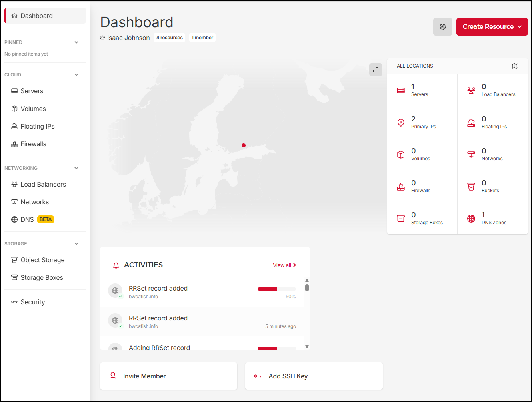Open the Create Resource dropdown

(x=492, y=27)
